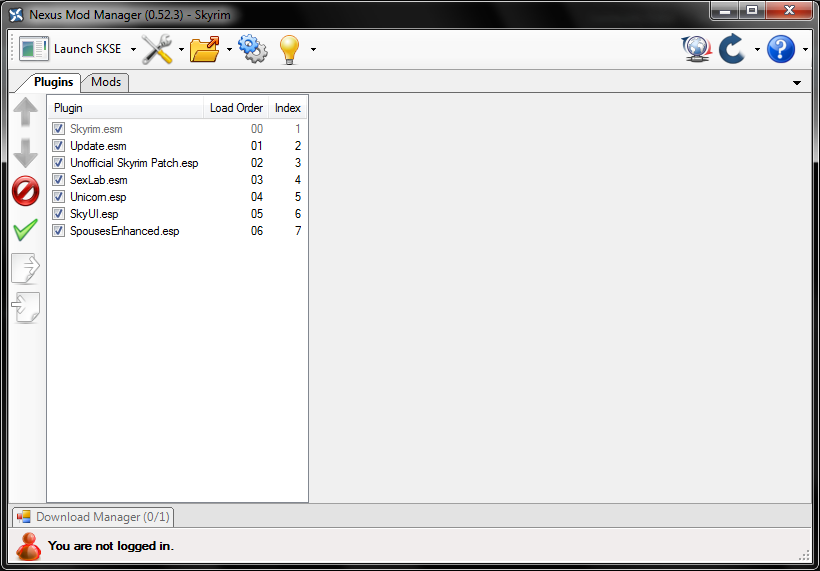
Task: Select the SpousesEnhanced.esp plugin name
Action: click(x=124, y=231)
